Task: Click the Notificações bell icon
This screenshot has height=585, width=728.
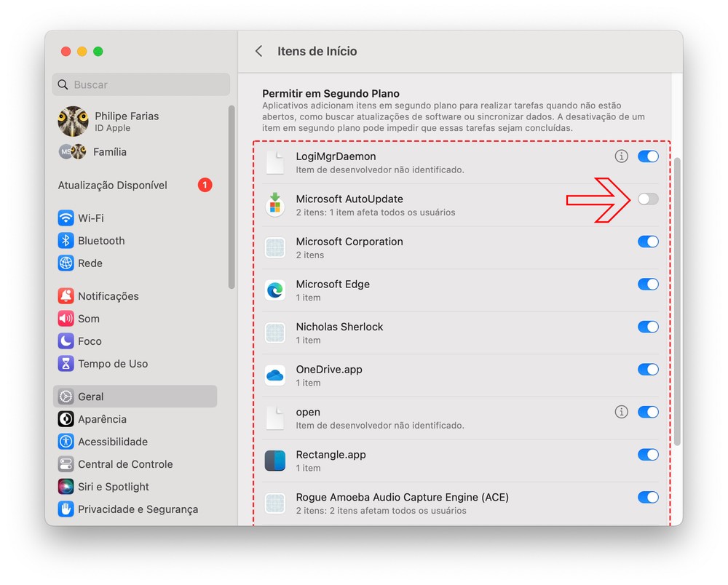Action: tap(66, 296)
